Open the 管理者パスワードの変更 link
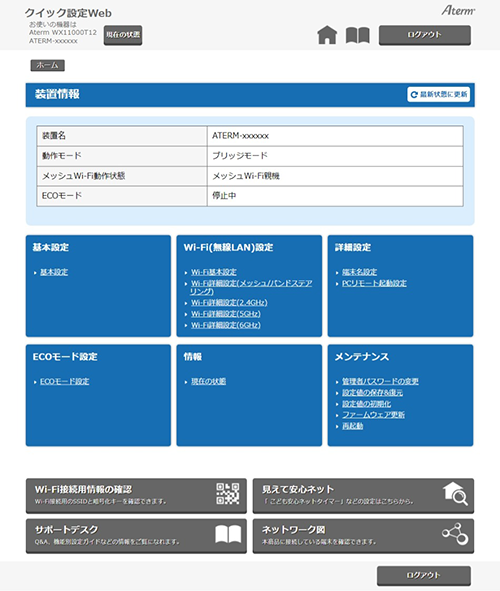 click(380, 381)
